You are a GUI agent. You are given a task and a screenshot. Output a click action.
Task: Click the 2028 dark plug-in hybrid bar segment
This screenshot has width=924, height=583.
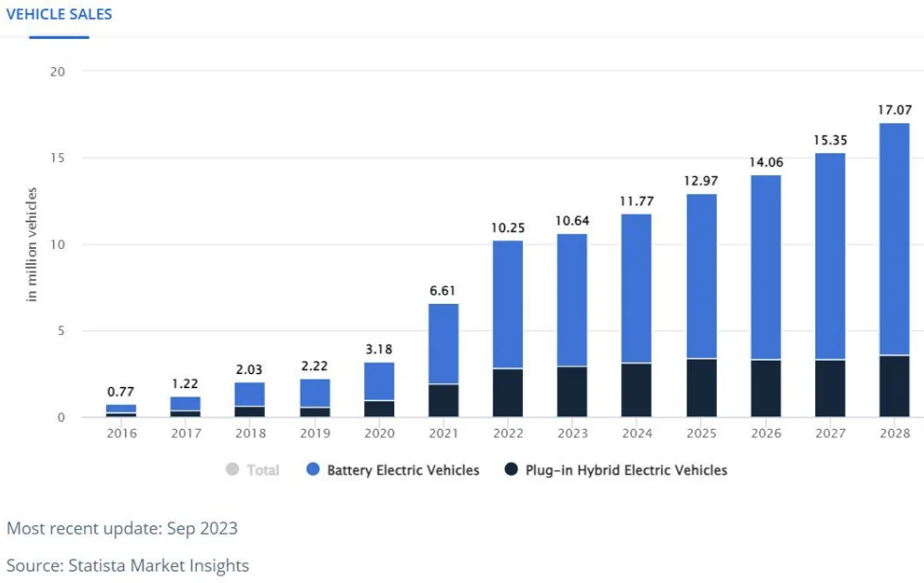click(894, 386)
